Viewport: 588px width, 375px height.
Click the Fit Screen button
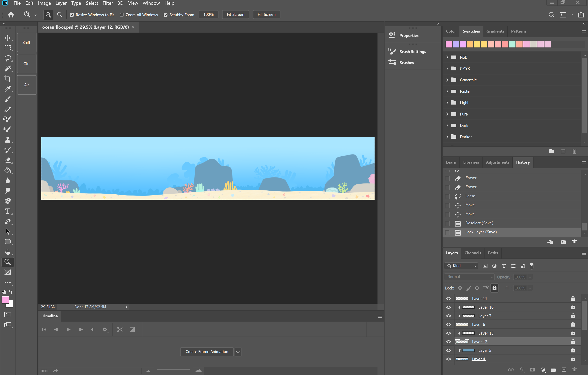tap(235, 14)
